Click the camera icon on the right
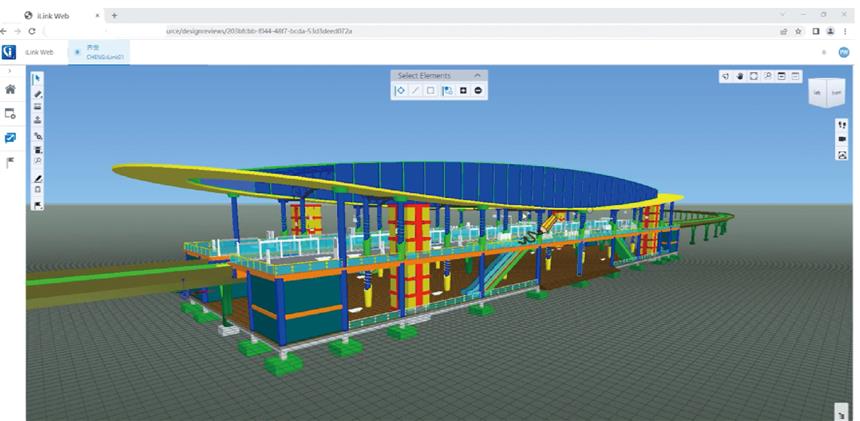860x421 pixels. click(x=842, y=140)
